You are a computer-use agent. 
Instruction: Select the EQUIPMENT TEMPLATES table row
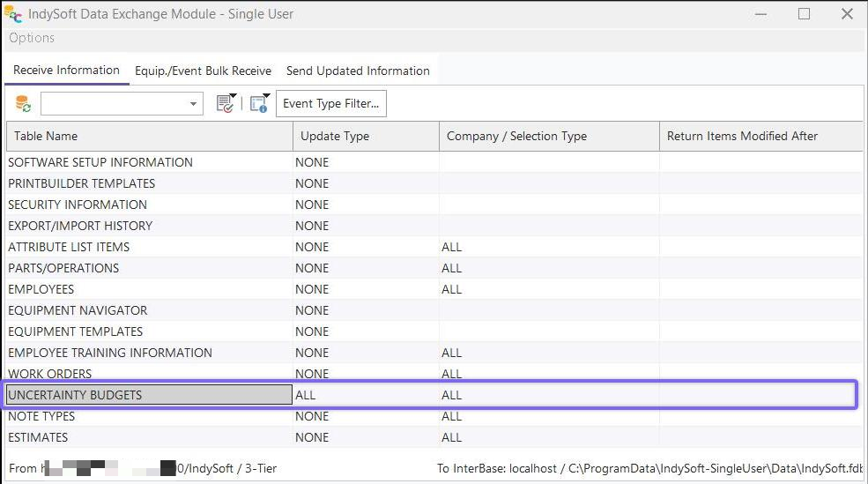pyautogui.click(x=76, y=331)
